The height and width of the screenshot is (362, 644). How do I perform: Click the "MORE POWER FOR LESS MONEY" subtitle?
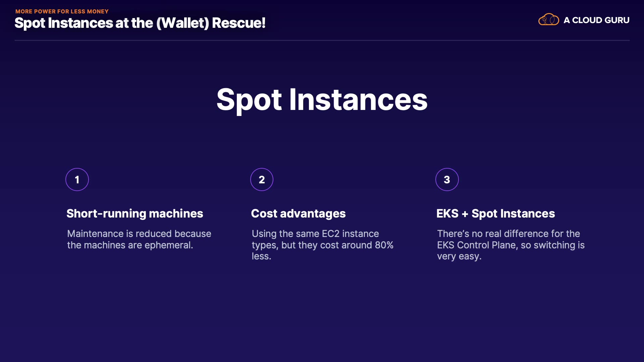(x=62, y=11)
